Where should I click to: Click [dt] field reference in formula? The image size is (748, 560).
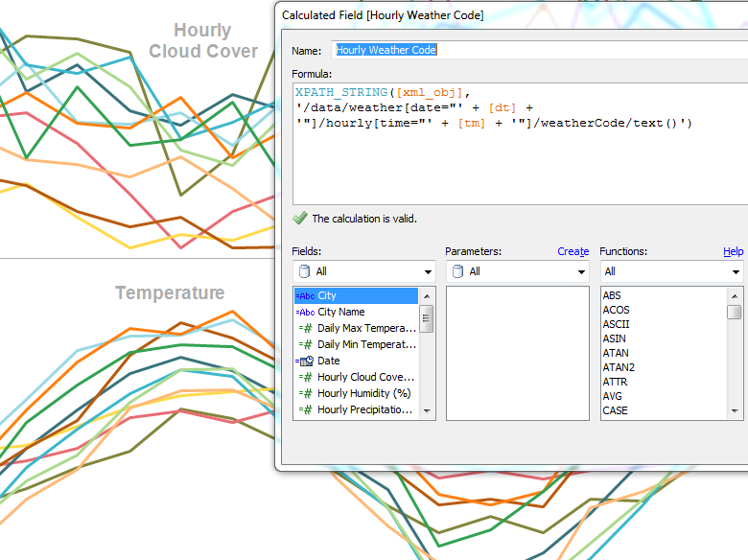(502, 107)
